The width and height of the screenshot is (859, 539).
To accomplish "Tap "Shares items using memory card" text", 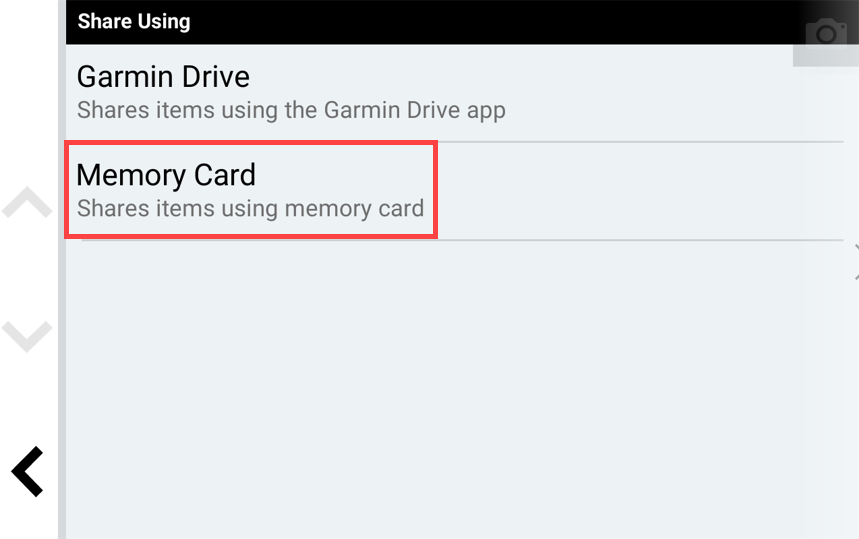I will pyautogui.click(x=250, y=209).
